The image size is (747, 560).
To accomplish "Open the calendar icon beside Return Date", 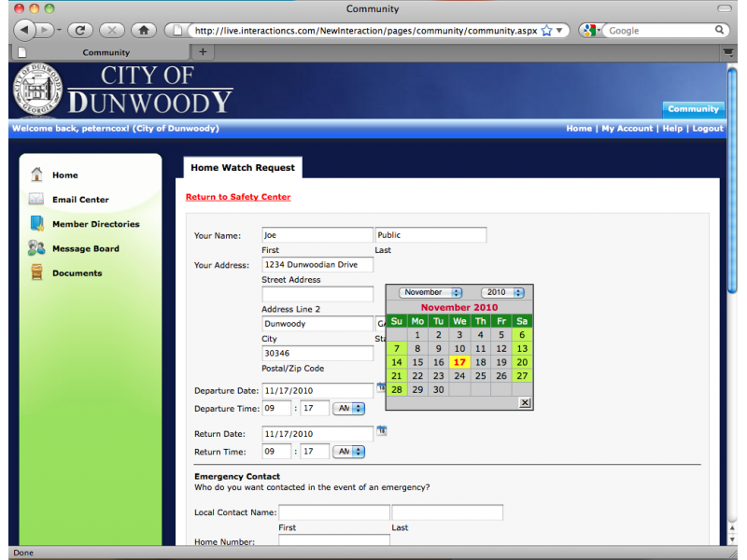I will pos(381,432).
